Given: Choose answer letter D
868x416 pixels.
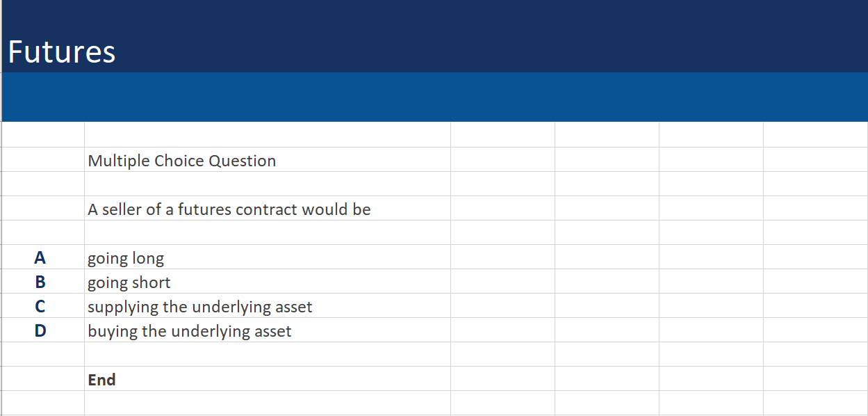Looking at the screenshot, I should (x=40, y=331).
